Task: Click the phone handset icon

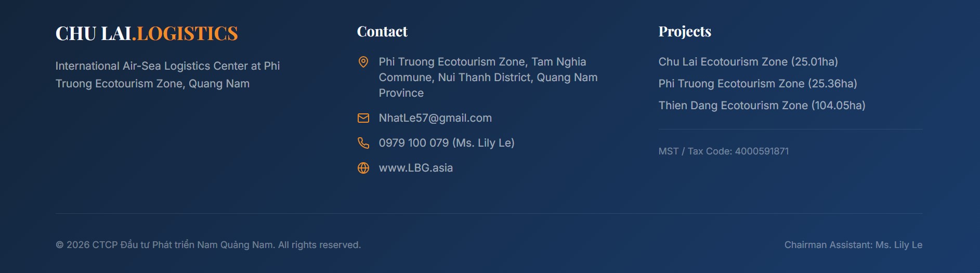Action: click(x=363, y=143)
